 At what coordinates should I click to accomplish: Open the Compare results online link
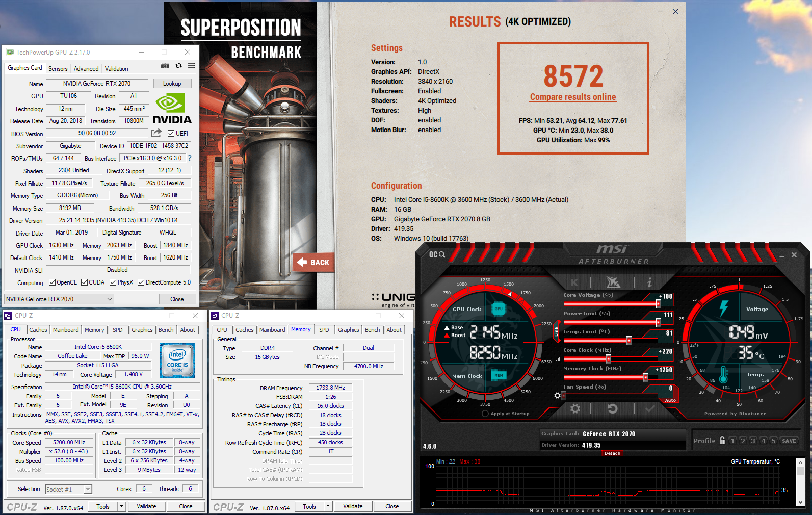pos(573,97)
